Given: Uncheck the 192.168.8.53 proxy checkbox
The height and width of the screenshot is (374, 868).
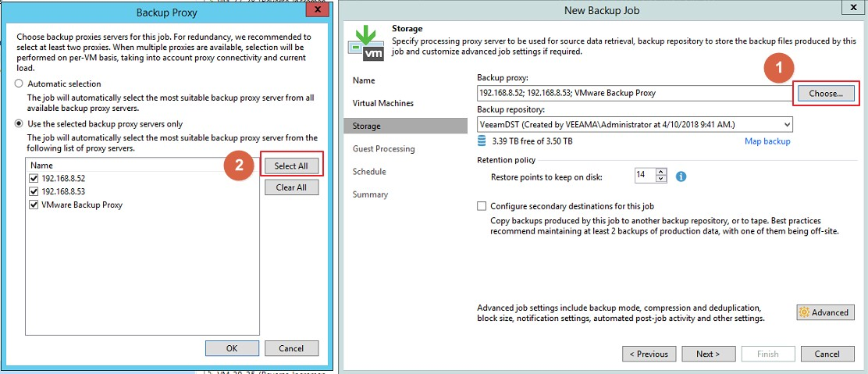Looking at the screenshot, I should pyautogui.click(x=34, y=191).
